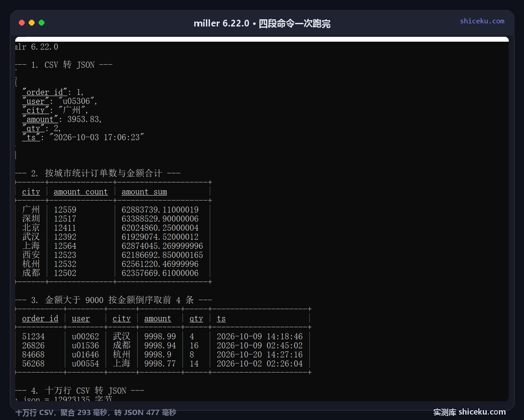Click the user value u01646
The image size is (524, 420).
85,354
